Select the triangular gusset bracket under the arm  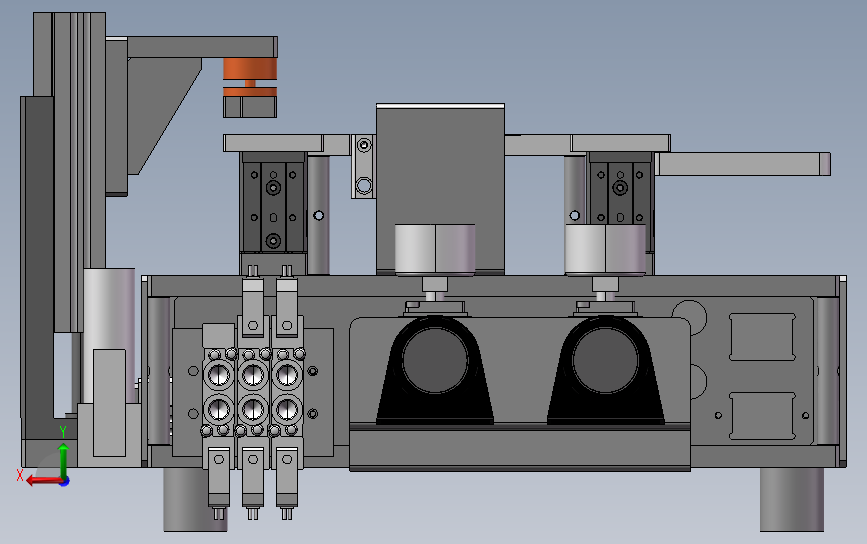tap(164, 116)
